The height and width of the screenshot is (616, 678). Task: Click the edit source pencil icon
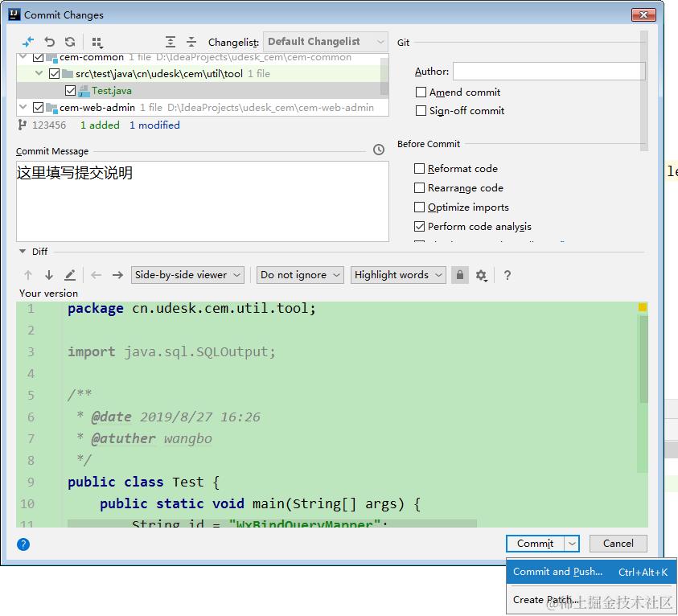point(70,275)
